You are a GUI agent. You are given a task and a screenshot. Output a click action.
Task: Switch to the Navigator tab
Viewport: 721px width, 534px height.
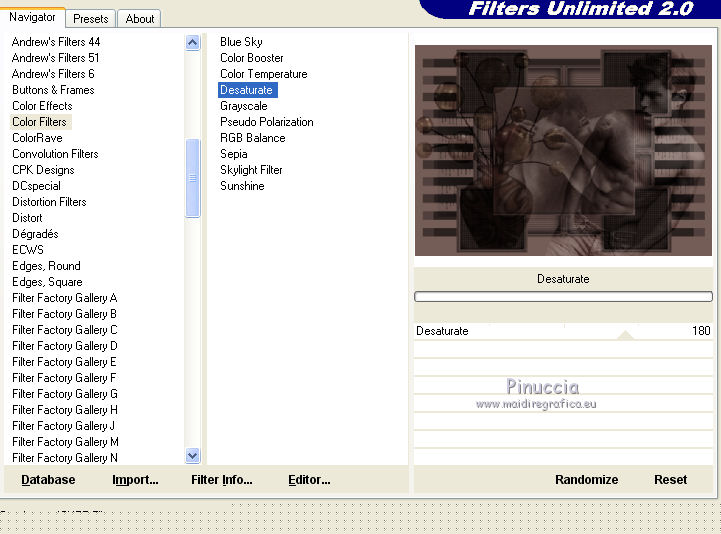coord(32,17)
